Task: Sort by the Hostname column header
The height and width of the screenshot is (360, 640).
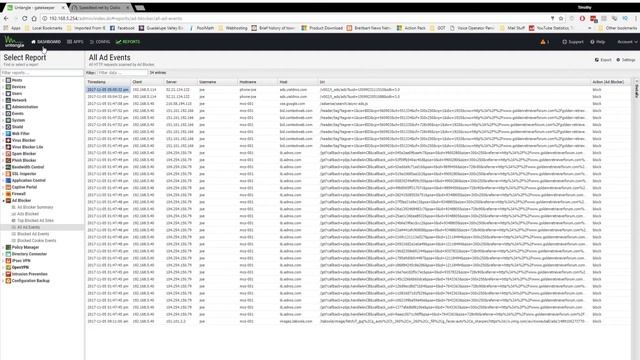Action: point(257,82)
